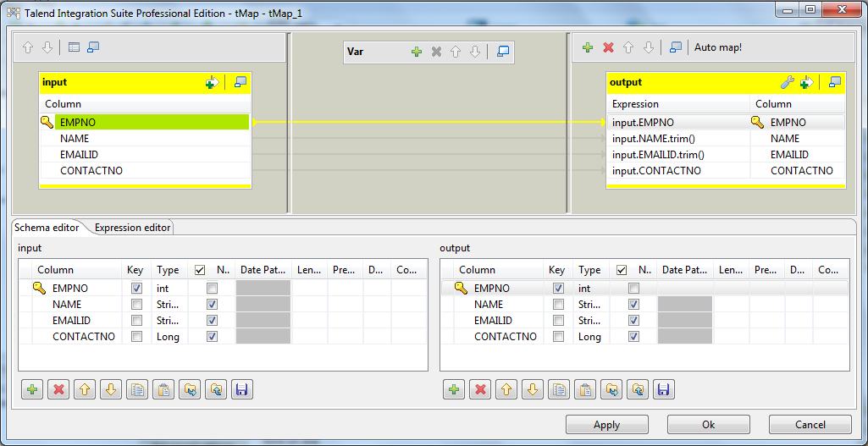
Task: Toggle Nullable checkbox for input EMPNO
Action: pyautogui.click(x=212, y=289)
